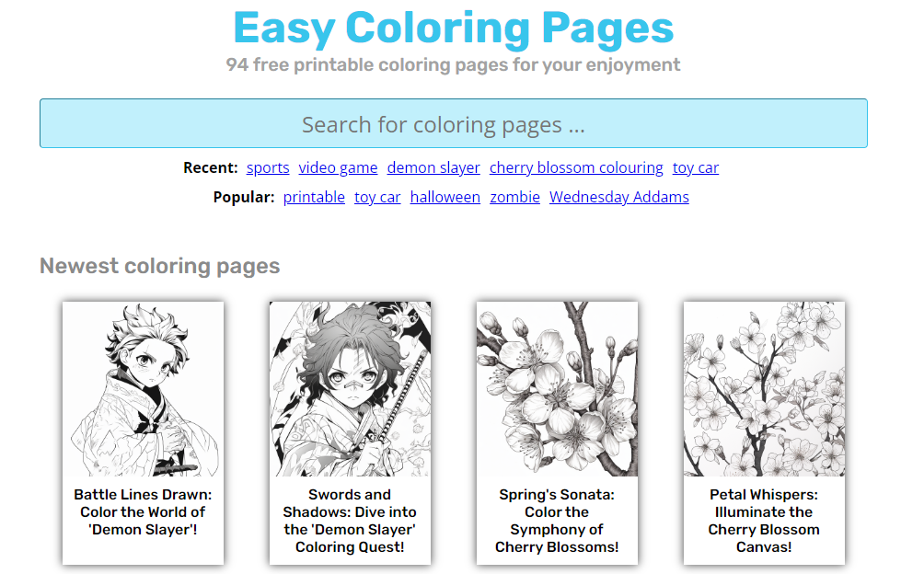Image resolution: width=924 pixels, height=574 pixels.
Task: Open the 'cherry blossom colouring' recent link
Action: coord(576,167)
